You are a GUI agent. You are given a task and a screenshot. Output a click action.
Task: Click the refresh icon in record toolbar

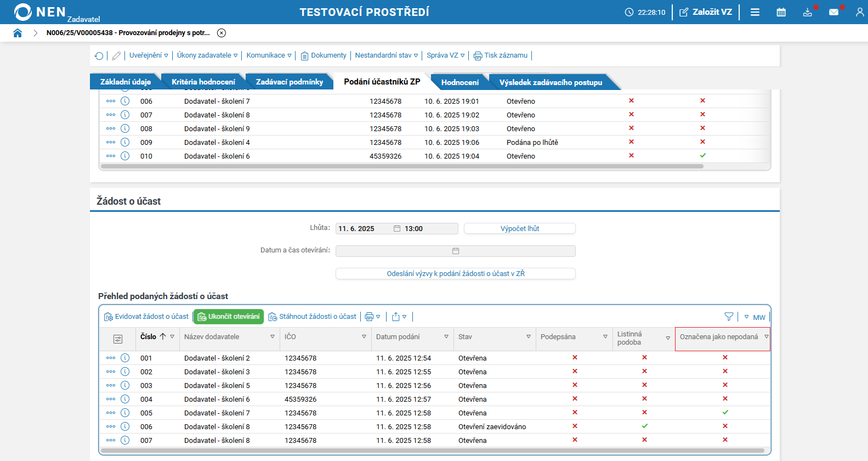click(99, 55)
